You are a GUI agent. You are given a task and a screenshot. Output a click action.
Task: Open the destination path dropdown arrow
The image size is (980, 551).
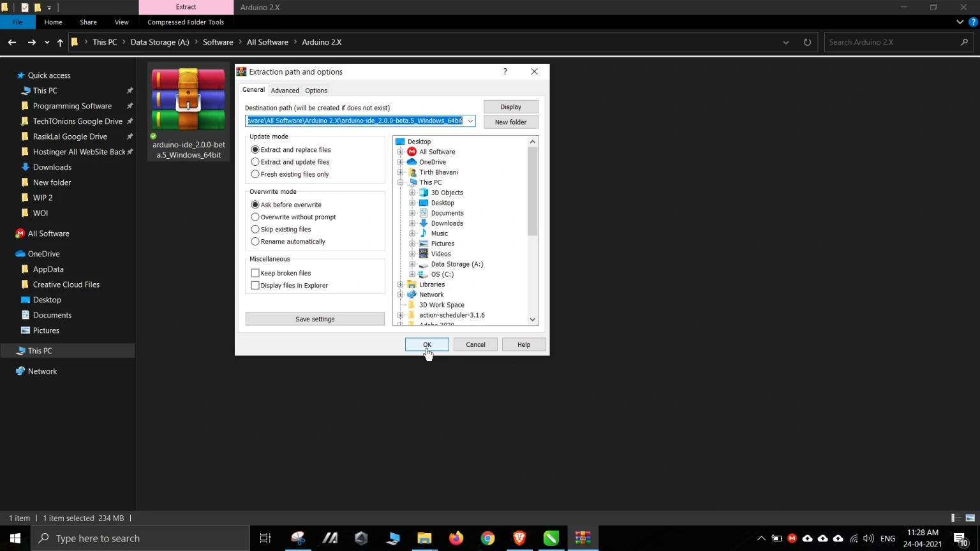point(470,121)
